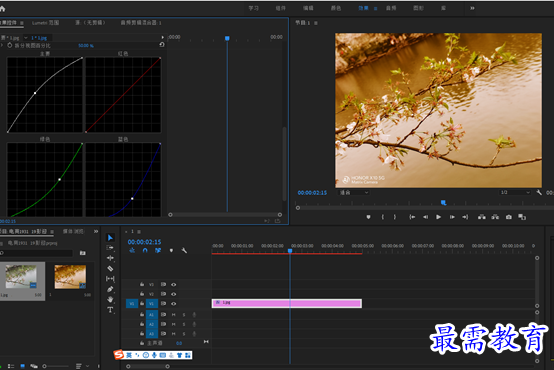Click the Lift button in Program Monitor

[482, 217]
